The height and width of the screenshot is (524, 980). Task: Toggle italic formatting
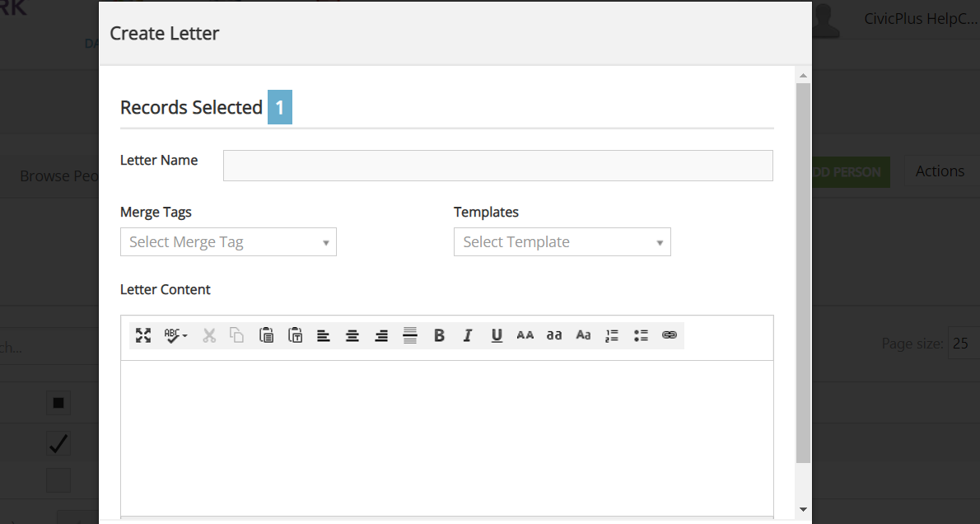(x=468, y=335)
